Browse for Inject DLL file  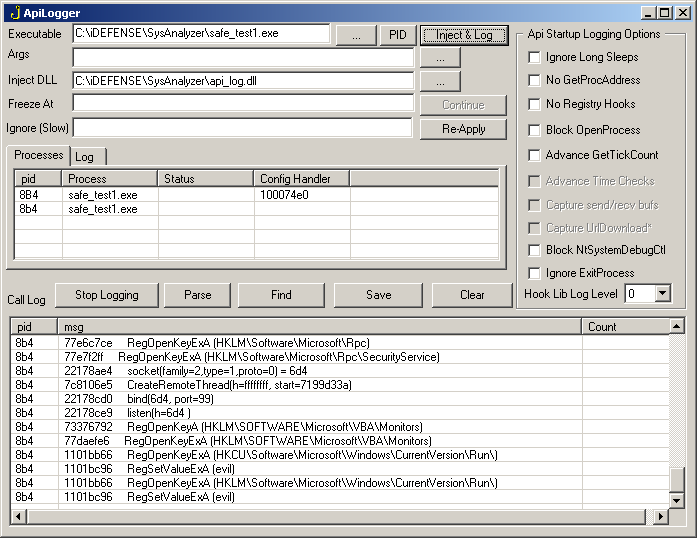point(440,81)
